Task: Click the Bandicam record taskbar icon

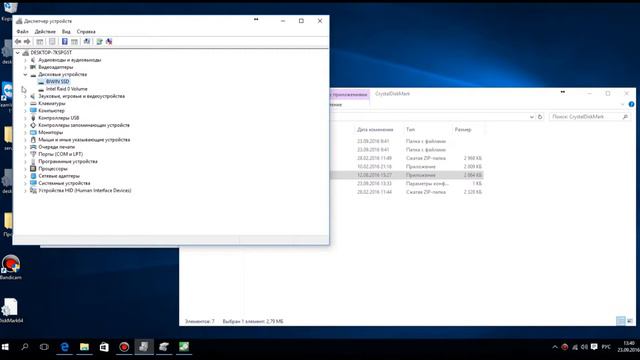Action: (x=124, y=347)
